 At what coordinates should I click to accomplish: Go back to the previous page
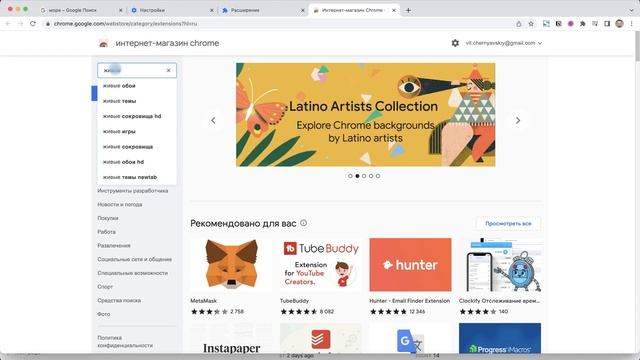click(8, 24)
